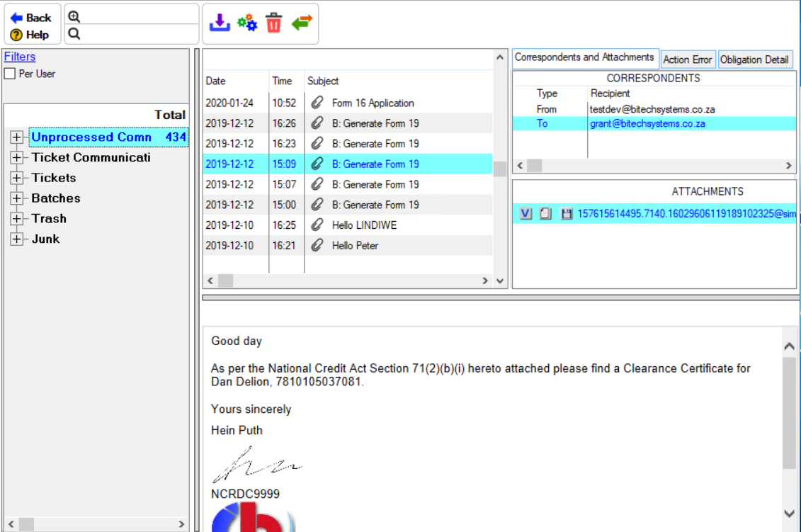Expand the Batches tree node
This screenshot has height=532, width=801.
click(17, 199)
